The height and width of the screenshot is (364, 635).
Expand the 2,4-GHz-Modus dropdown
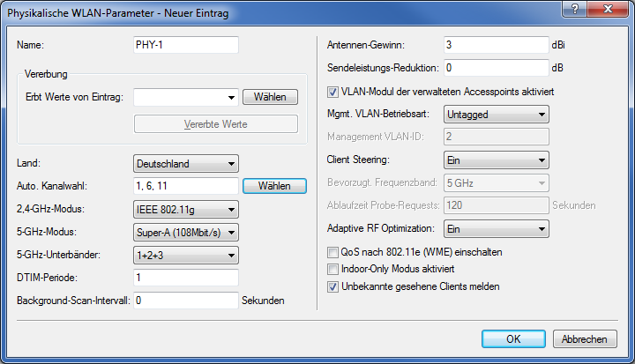coord(186,210)
